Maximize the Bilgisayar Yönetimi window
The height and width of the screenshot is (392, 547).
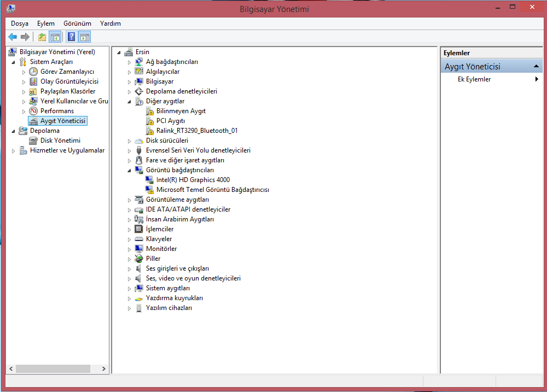coord(513,7)
